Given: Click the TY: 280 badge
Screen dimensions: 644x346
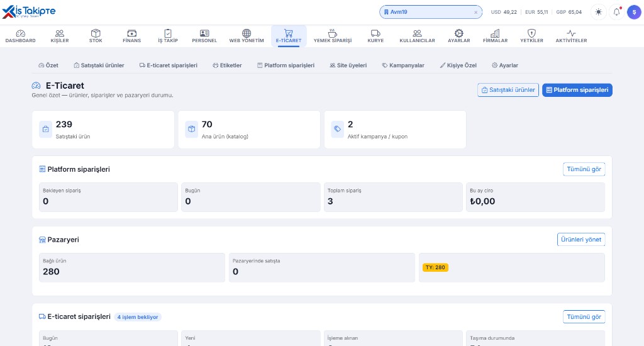Looking at the screenshot, I should (x=435, y=267).
